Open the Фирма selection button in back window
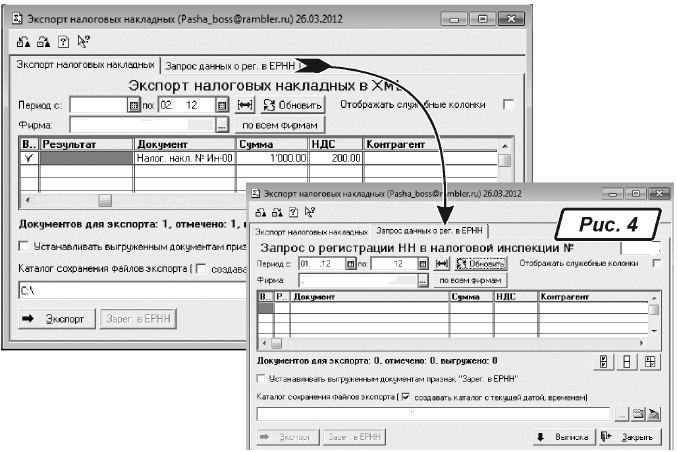Screen dimensions: 677x452 221,125
